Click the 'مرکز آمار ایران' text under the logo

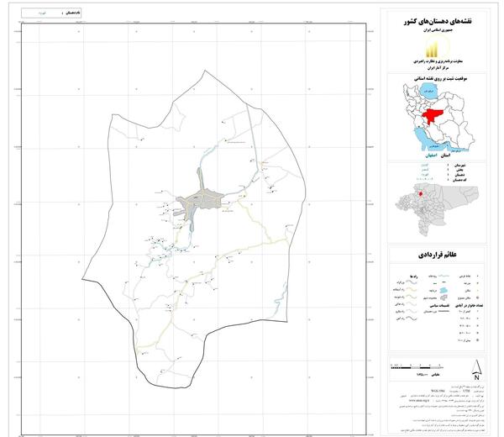point(437,68)
